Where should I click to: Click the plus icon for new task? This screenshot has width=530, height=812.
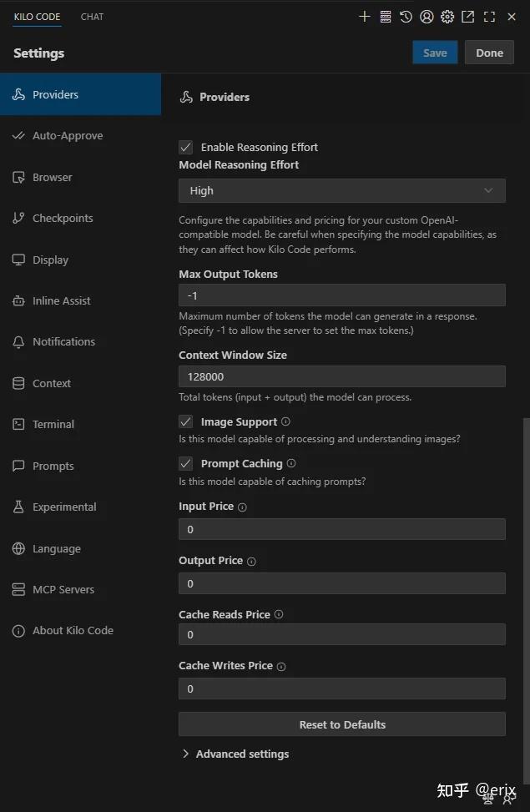[364, 17]
